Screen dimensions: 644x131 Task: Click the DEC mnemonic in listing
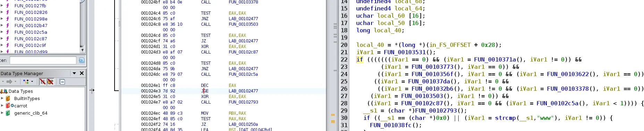tap(205, 85)
